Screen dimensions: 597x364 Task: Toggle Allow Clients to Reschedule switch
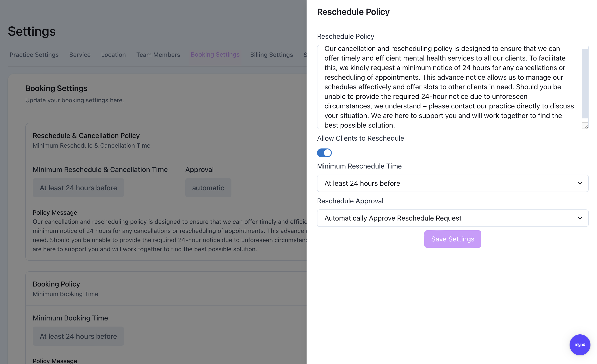324,153
